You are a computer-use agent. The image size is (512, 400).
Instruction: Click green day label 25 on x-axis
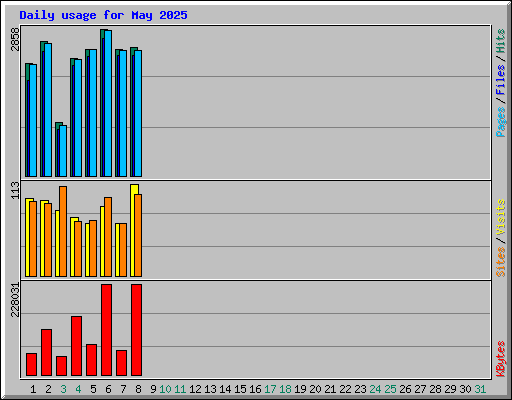pos(390,389)
